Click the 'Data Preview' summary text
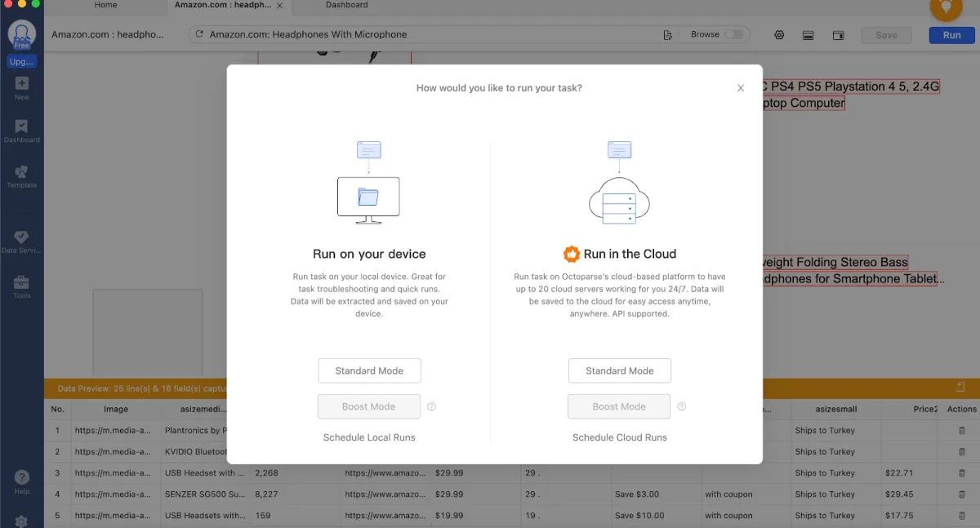Screen dimensions: 980x528 coord(142,388)
